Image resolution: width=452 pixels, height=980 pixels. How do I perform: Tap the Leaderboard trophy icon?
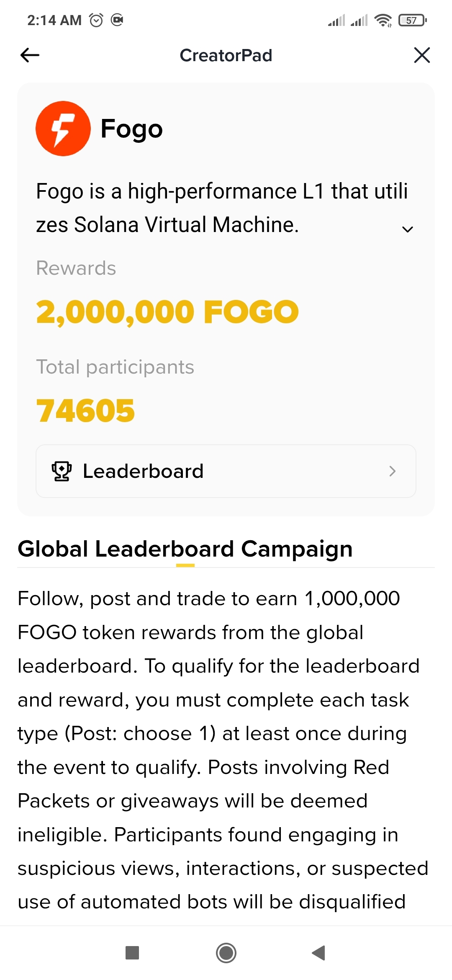[62, 471]
